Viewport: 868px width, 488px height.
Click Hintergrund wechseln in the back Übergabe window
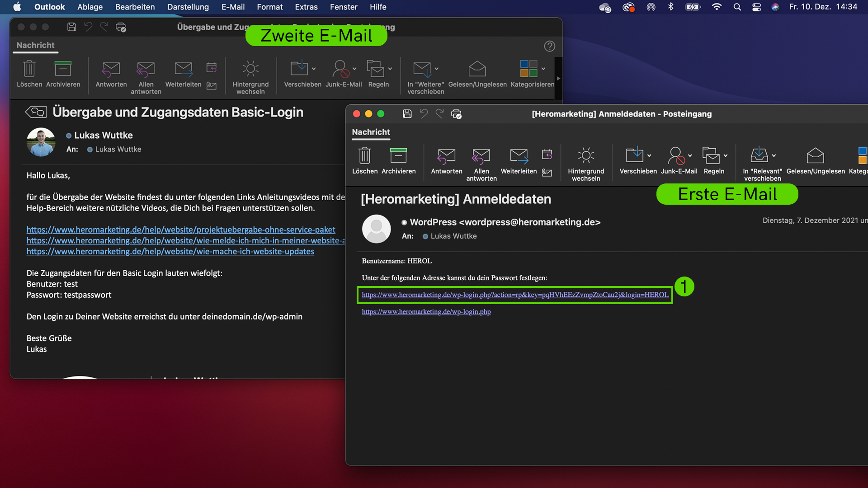tap(250, 78)
